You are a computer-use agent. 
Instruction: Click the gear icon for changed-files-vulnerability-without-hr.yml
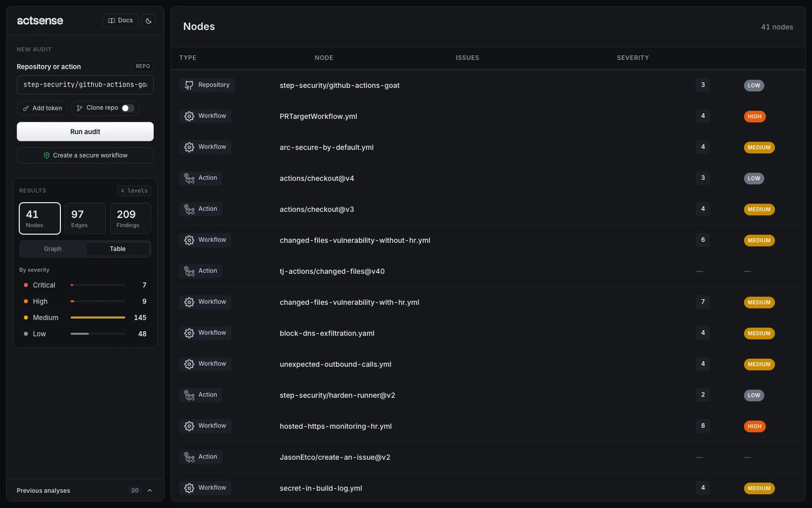tap(189, 240)
